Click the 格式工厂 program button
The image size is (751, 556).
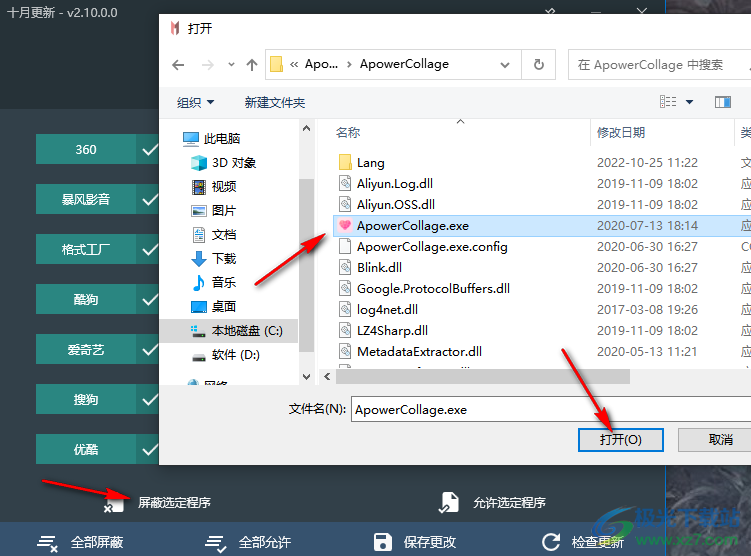[86, 249]
